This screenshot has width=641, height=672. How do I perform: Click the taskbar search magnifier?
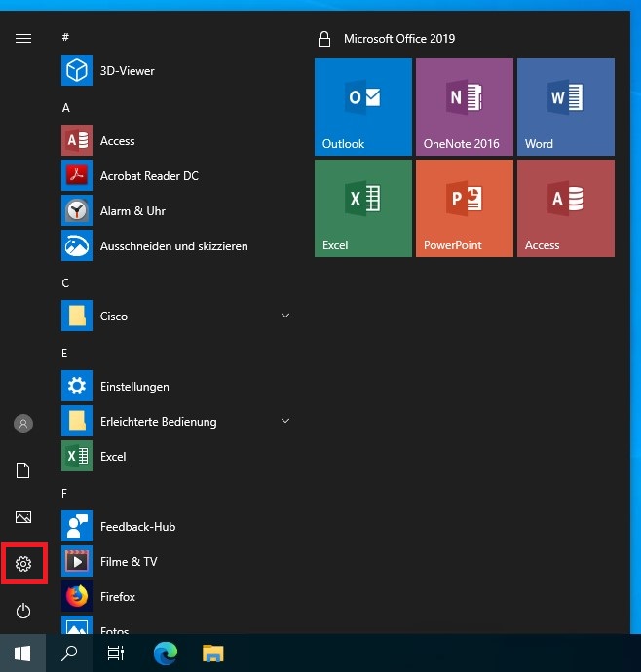coord(69,653)
